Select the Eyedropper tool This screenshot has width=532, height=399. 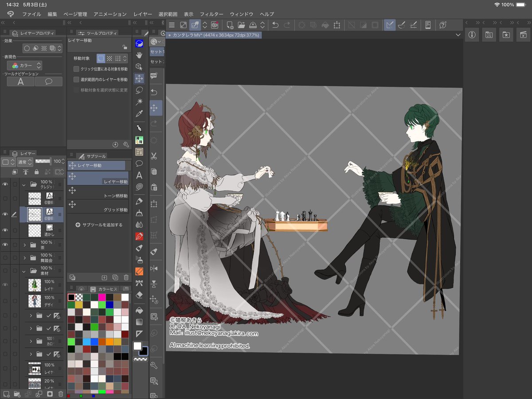coord(139,114)
